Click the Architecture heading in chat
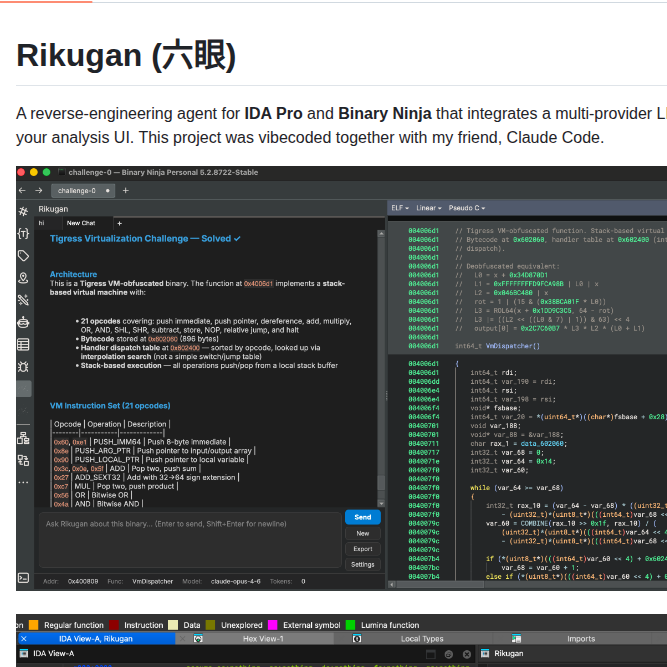Viewport: 667px width, 667px height. (73, 274)
